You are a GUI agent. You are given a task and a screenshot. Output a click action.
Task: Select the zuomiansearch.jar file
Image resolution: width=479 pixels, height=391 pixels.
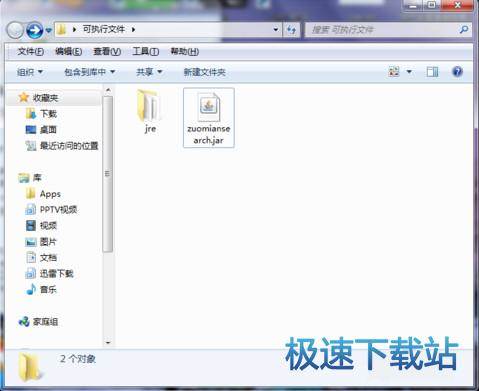pyautogui.click(x=209, y=118)
